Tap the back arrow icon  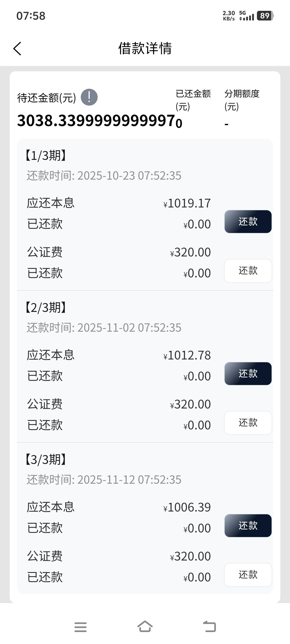click(x=17, y=49)
